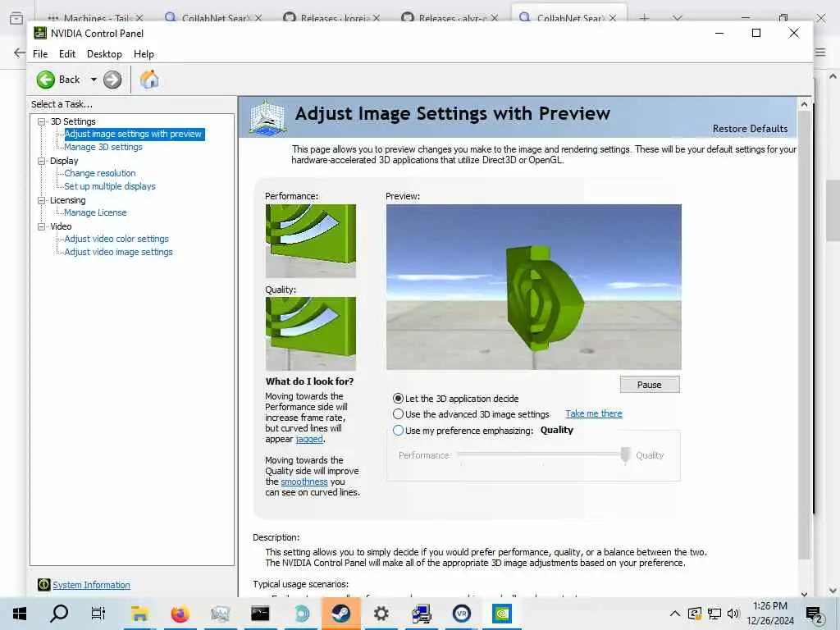Open the terminal app on taskbar
Image resolution: width=840 pixels, height=630 pixels.
pyautogui.click(x=260, y=614)
